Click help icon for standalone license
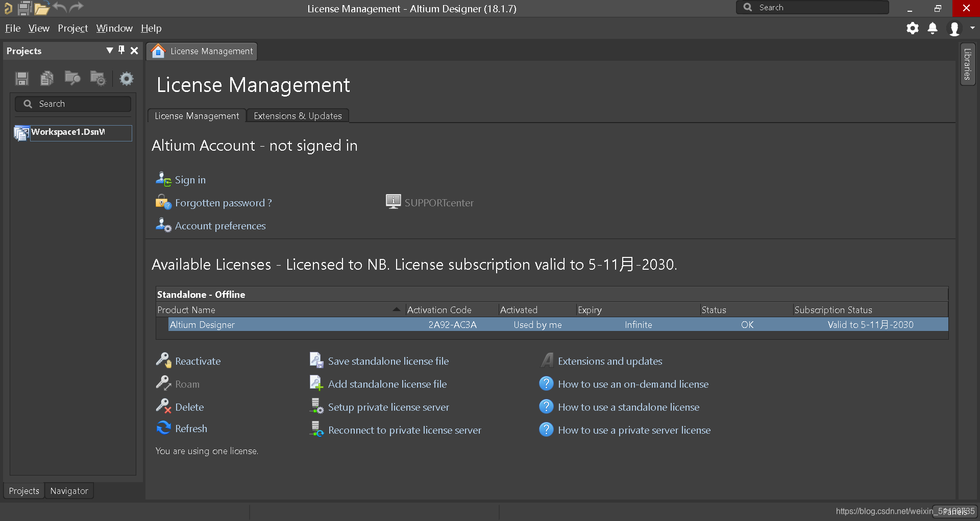980x521 pixels. click(x=546, y=407)
